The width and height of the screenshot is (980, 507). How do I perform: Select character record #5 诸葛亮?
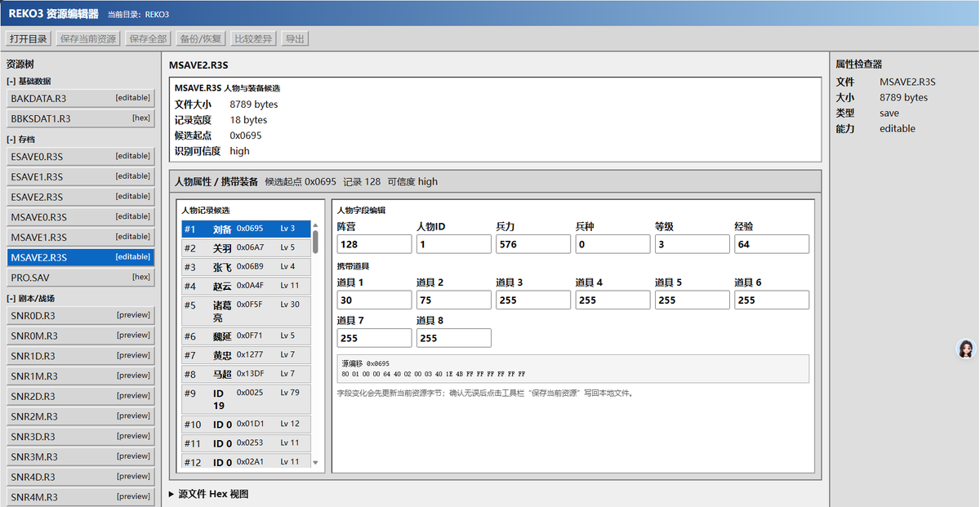point(246,310)
